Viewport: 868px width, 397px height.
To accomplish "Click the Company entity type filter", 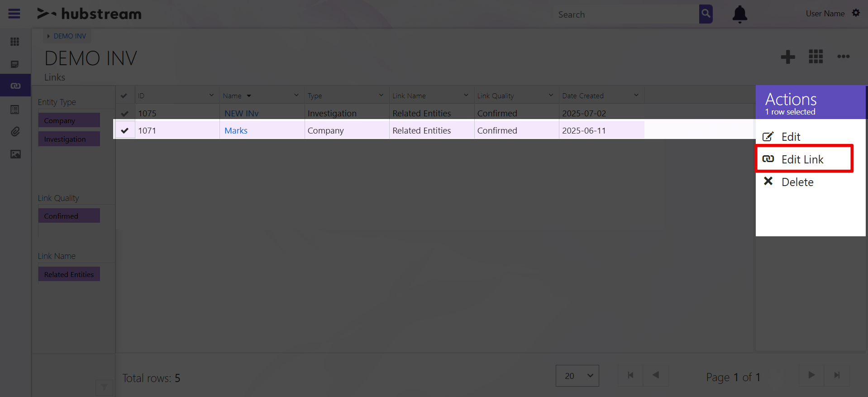I will click(69, 120).
